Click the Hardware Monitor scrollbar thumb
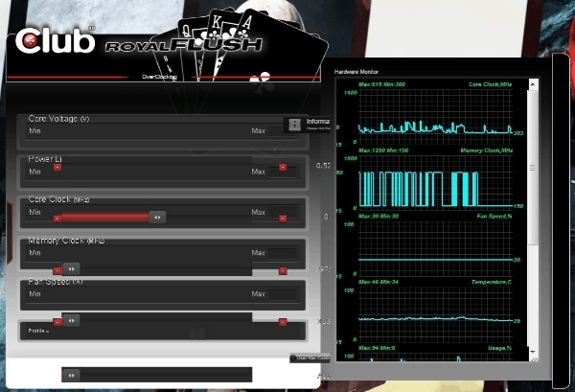 tap(533, 168)
